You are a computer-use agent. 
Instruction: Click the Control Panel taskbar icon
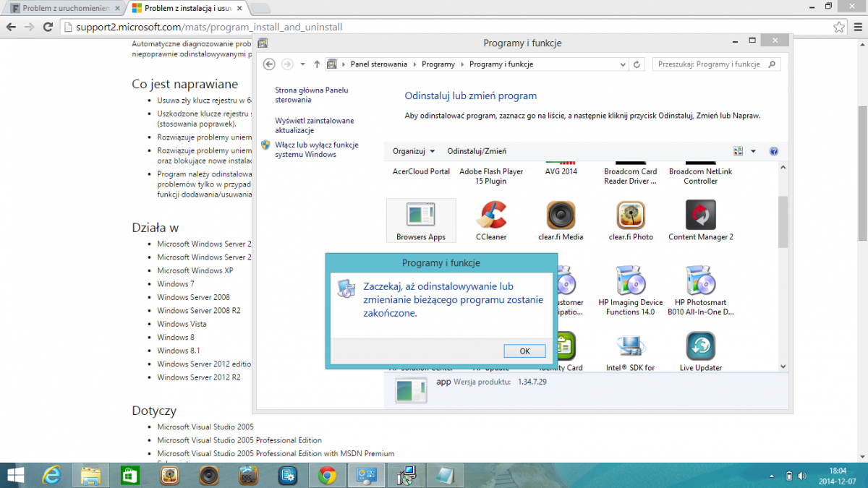[x=366, y=475]
